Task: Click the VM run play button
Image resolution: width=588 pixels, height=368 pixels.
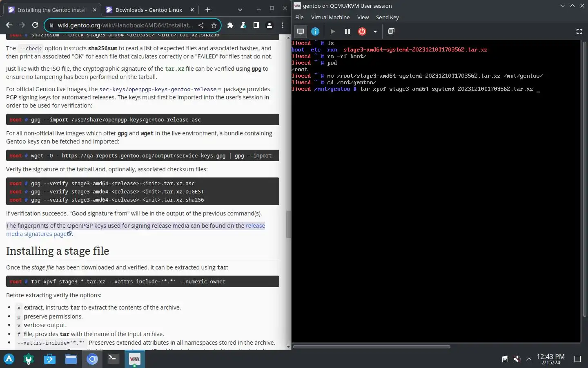Action: 332,31
